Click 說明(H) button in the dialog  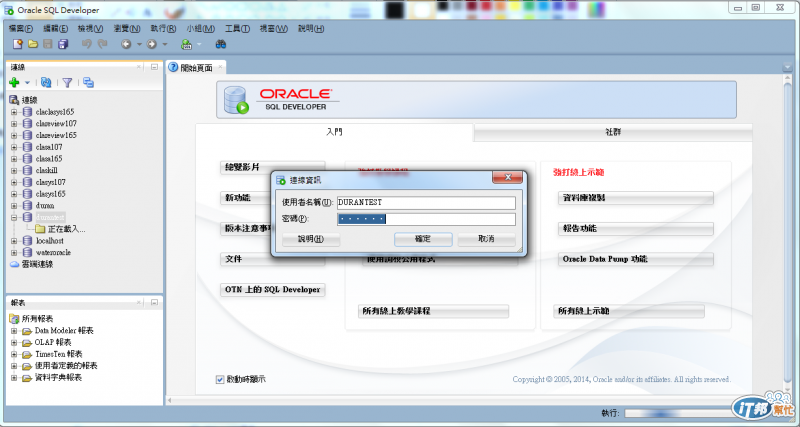click(311, 239)
